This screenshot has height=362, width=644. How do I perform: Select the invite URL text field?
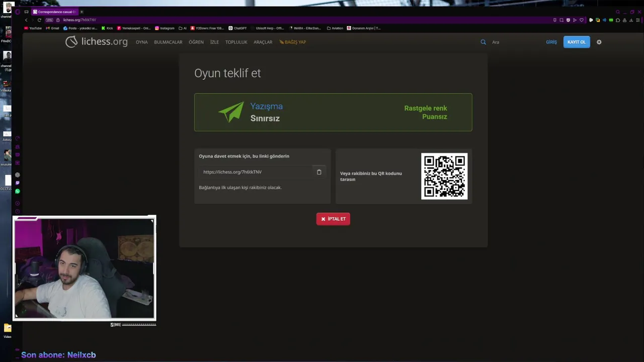pos(256,172)
